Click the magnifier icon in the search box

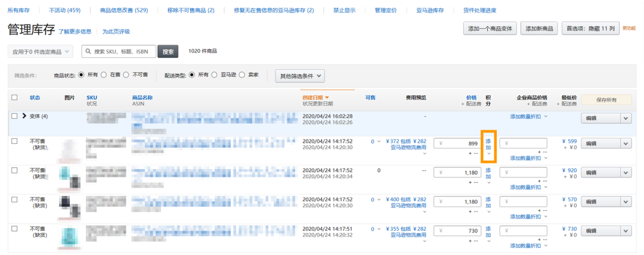pyautogui.click(x=88, y=52)
